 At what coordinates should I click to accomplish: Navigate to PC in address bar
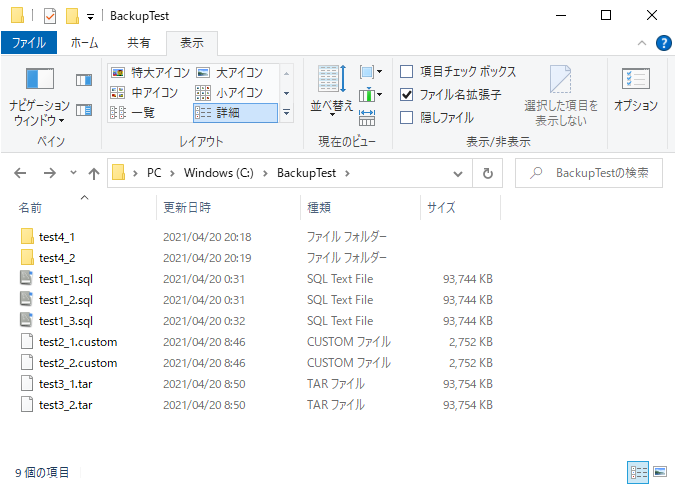click(x=154, y=173)
